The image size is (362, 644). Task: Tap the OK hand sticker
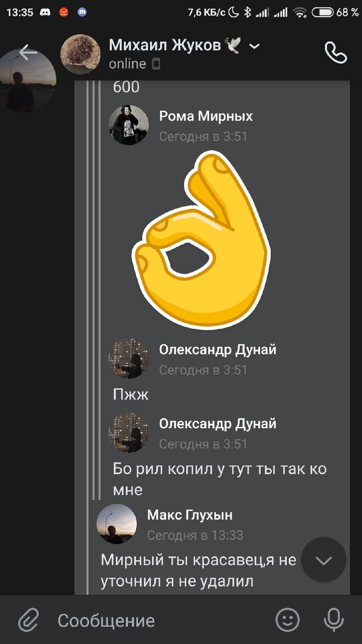point(201,240)
